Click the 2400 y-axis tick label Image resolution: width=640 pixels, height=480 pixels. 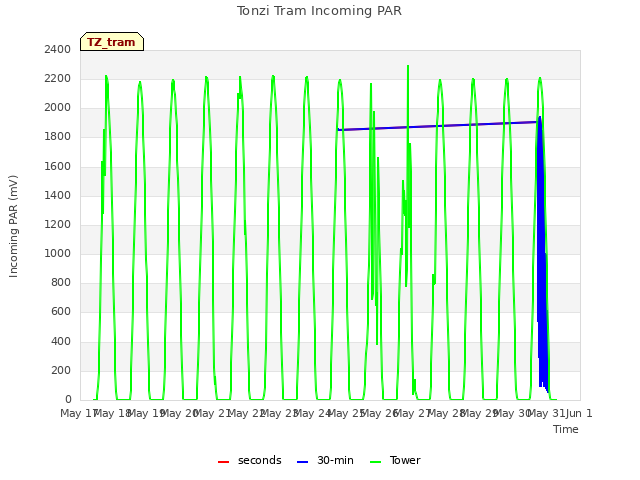(x=58, y=49)
